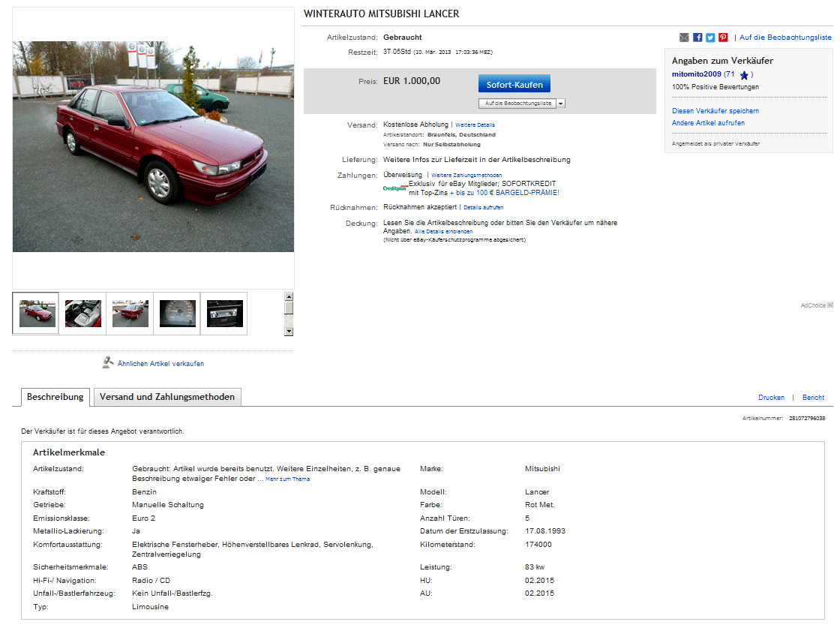Share the listing on Facebook
This screenshot has width=840, height=625.
697,38
